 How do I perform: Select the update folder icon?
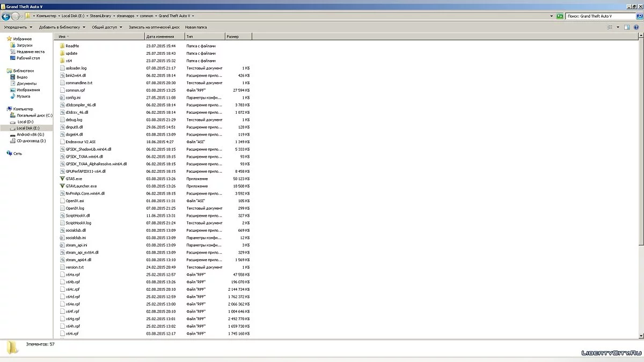point(62,54)
